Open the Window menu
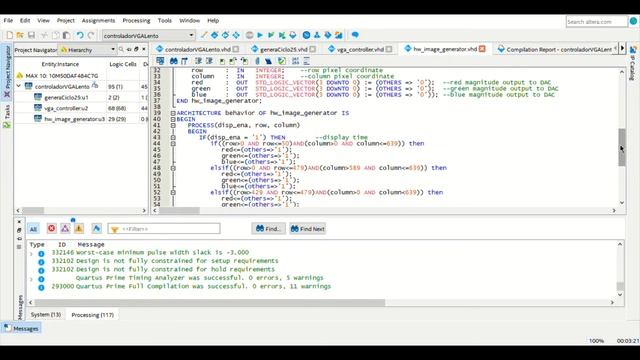The height and width of the screenshot is (360, 640). [x=190, y=20]
